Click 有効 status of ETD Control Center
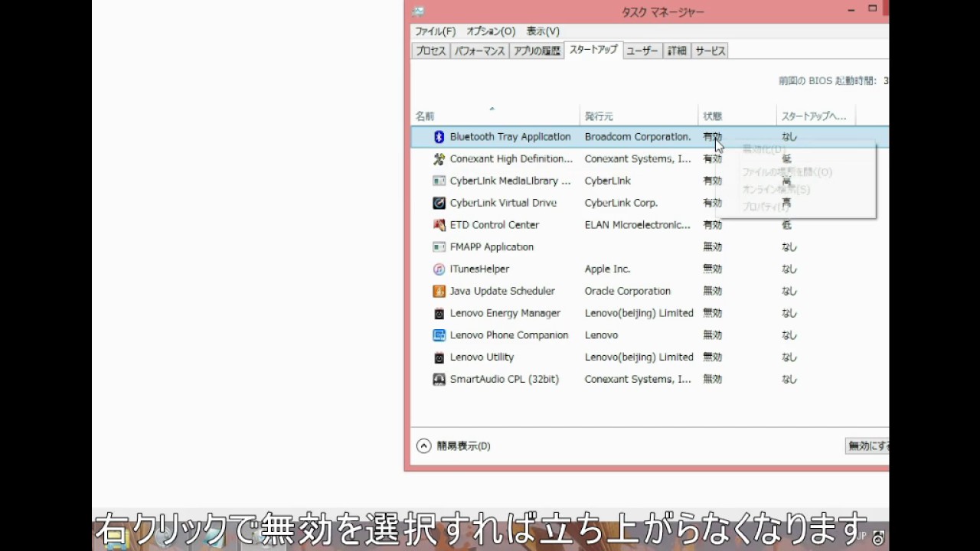Image resolution: width=980 pixels, height=551 pixels. tap(713, 225)
